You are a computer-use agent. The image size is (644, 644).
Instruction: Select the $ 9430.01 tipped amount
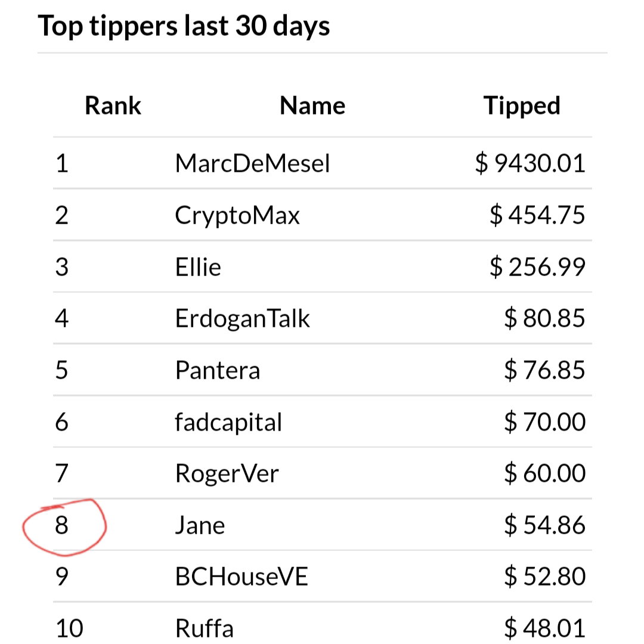point(530,163)
